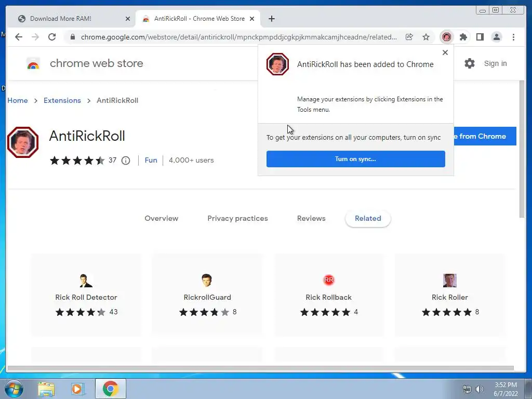The width and height of the screenshot is (532, 399).
Task: Click the horizontal page scrollbar
Action: (261, 368)
